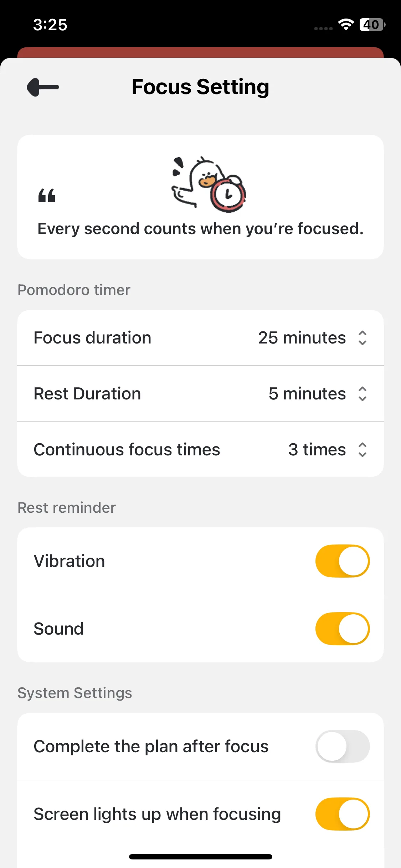Open the 5 minutes rest duration picker
401x868 pixels.
pyautogui.click(x=307, y=394)
